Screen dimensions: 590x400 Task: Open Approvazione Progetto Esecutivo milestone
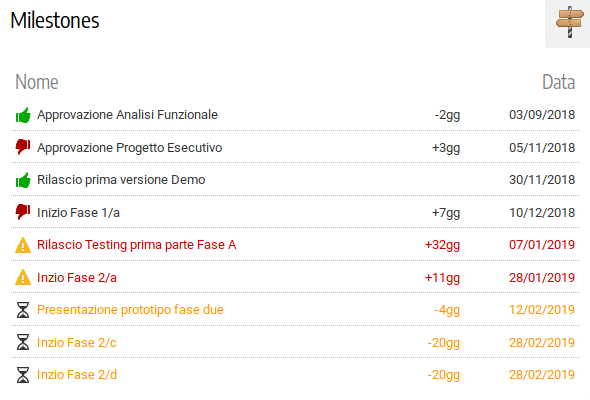point(129,148)
